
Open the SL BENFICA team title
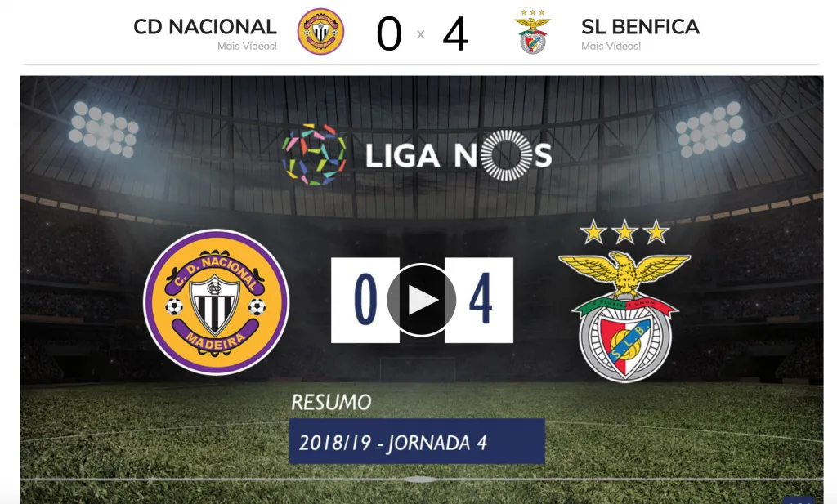(641, 27)
